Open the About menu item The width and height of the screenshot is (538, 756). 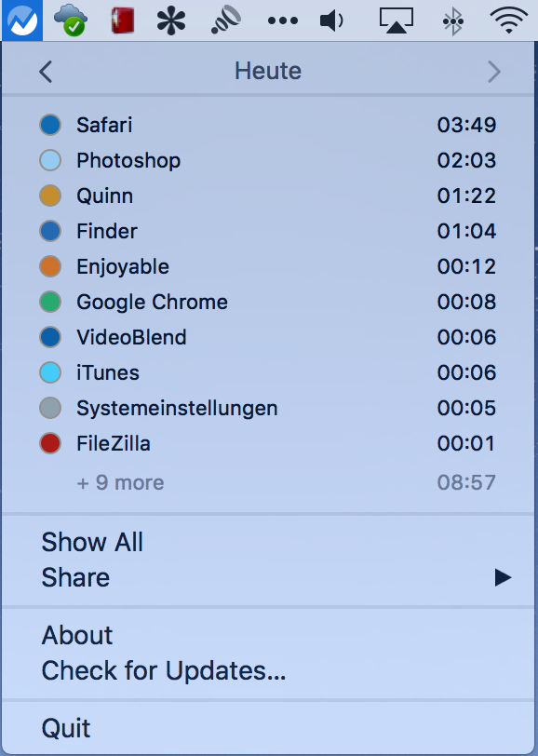tap(77, 635)
